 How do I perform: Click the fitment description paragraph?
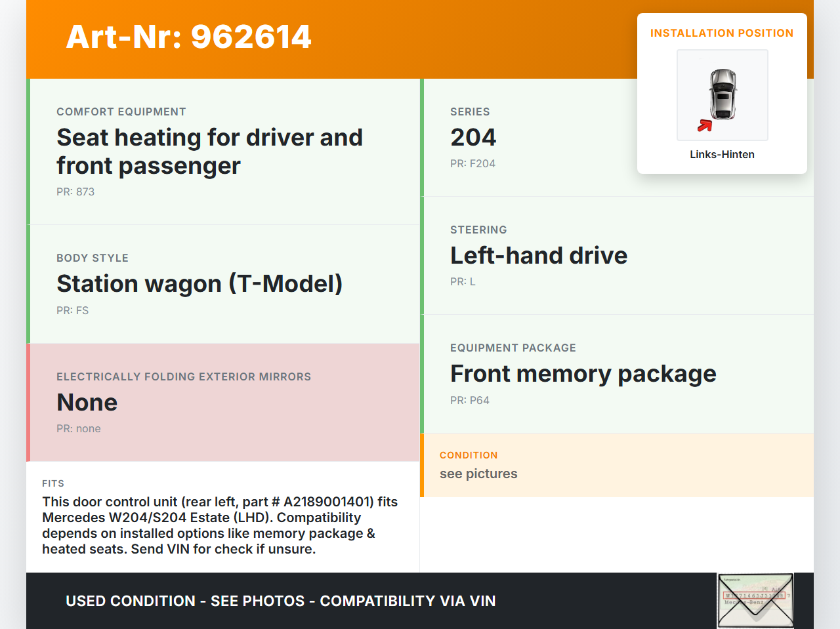220,525
